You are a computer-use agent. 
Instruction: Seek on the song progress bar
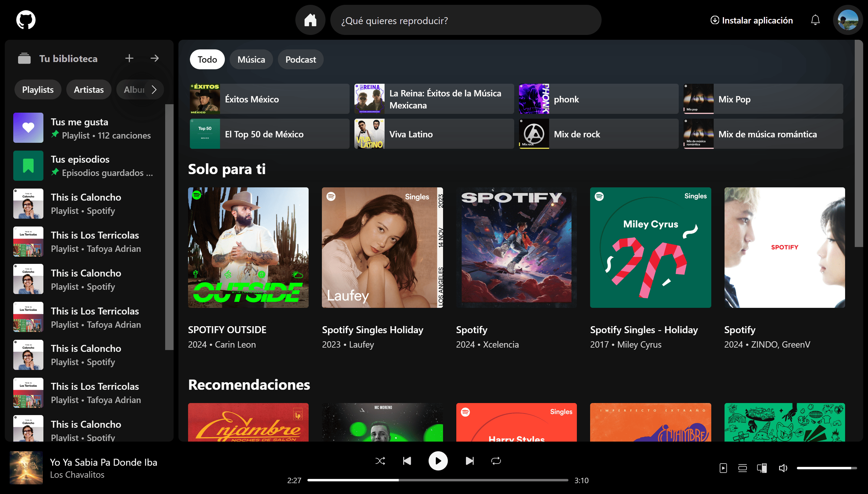coord(438,480)
